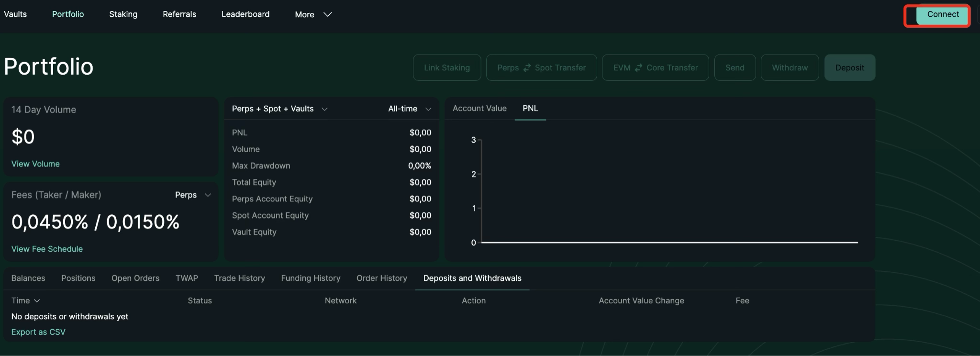Expand the Fees Perps dropdown
Image resolution: width=980 pixels, height=356 pixels.
pos(192,195)
